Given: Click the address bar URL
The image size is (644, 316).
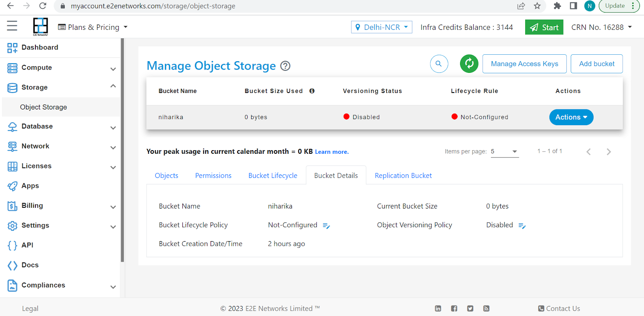Looking at the screenshot, I should click(153, 6).
